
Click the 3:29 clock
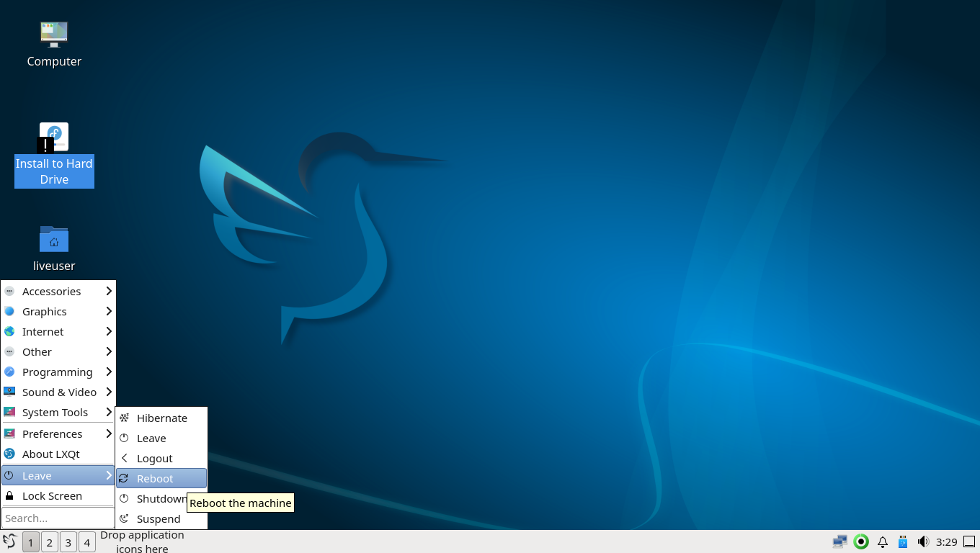click(946, 542)
